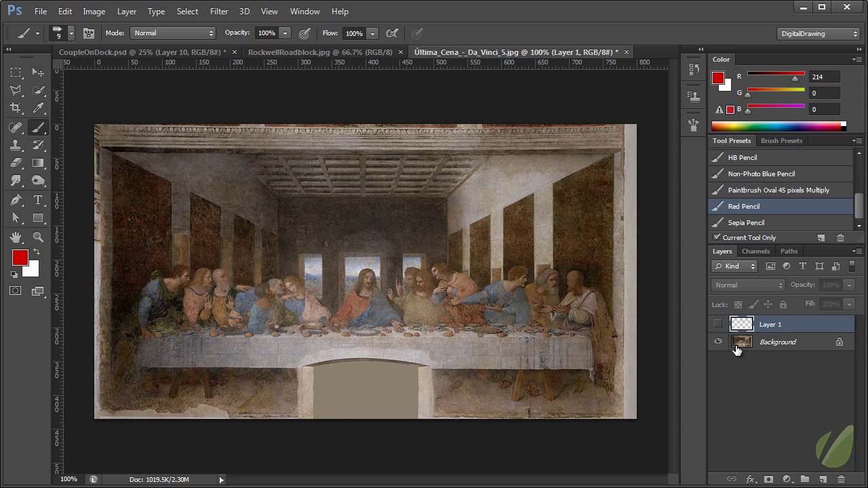Open the brush panel toggle in options bar
Screen dimensions: 868x488
tap(89, 33)
